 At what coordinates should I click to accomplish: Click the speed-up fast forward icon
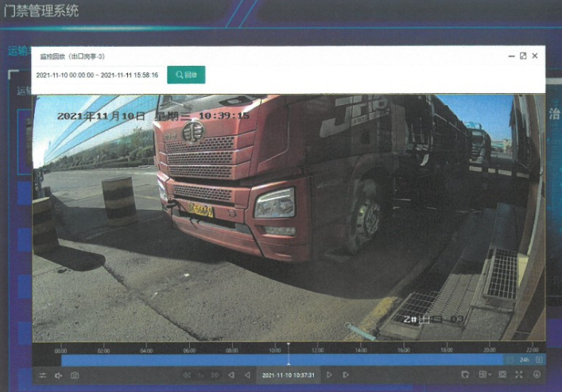coord(215,375)
